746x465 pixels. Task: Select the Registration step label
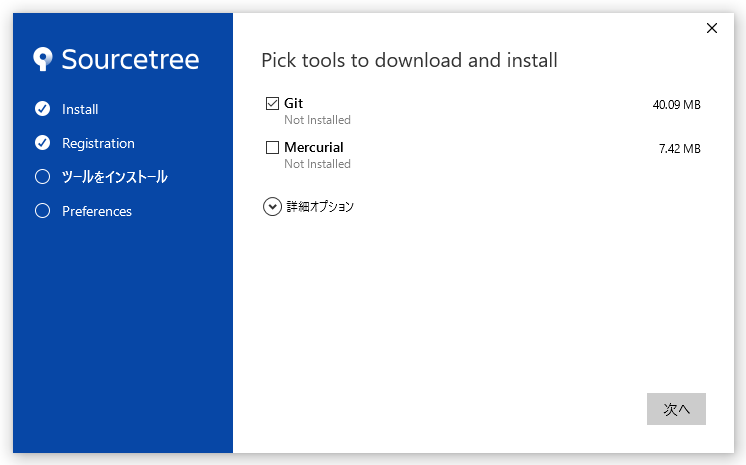coord(98,143)
